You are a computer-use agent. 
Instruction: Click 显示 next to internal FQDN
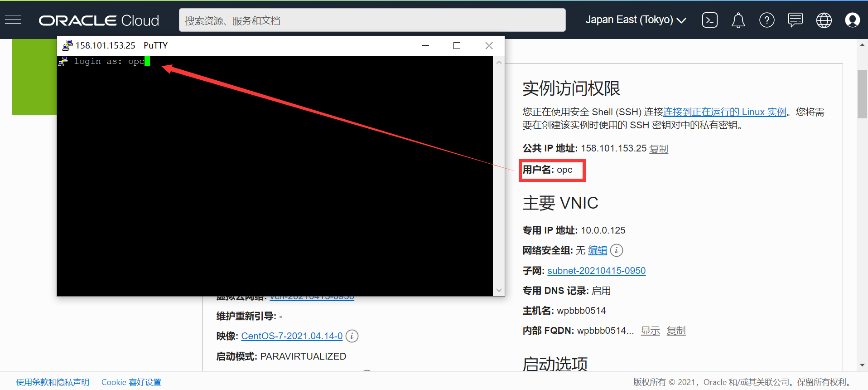(650, 331)
